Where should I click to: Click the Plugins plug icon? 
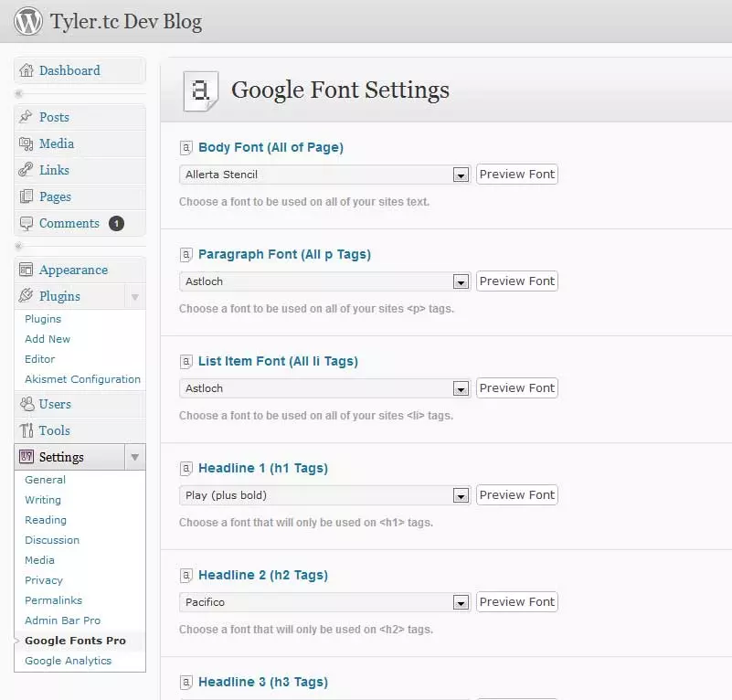tap(26, 295)
